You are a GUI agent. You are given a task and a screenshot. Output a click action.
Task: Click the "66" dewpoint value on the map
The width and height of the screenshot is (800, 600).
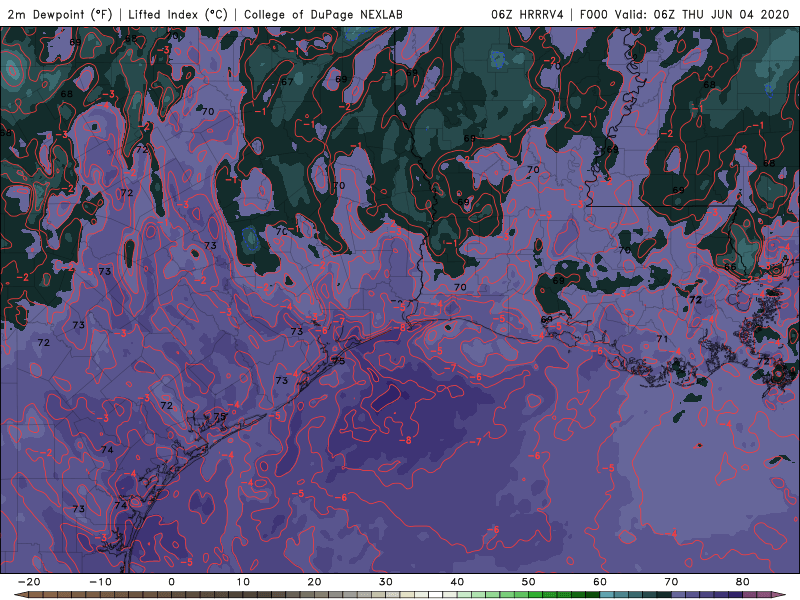730,267
